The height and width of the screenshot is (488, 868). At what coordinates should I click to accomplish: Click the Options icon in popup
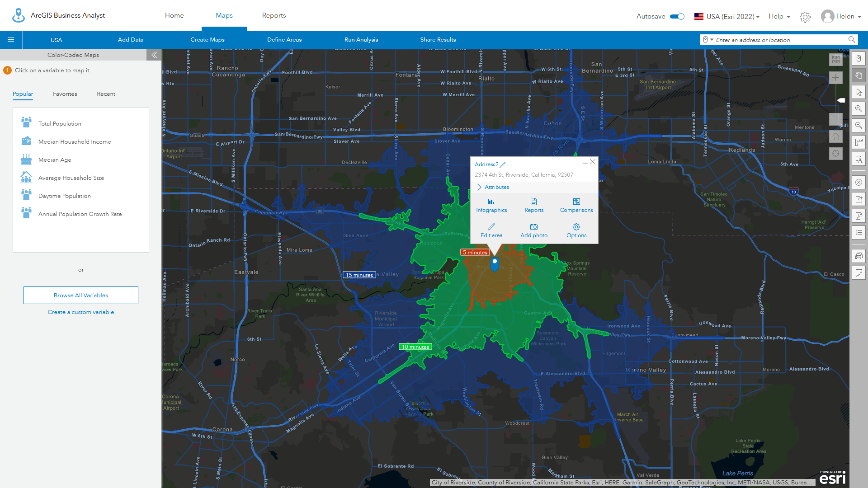[x=576, y=226]
